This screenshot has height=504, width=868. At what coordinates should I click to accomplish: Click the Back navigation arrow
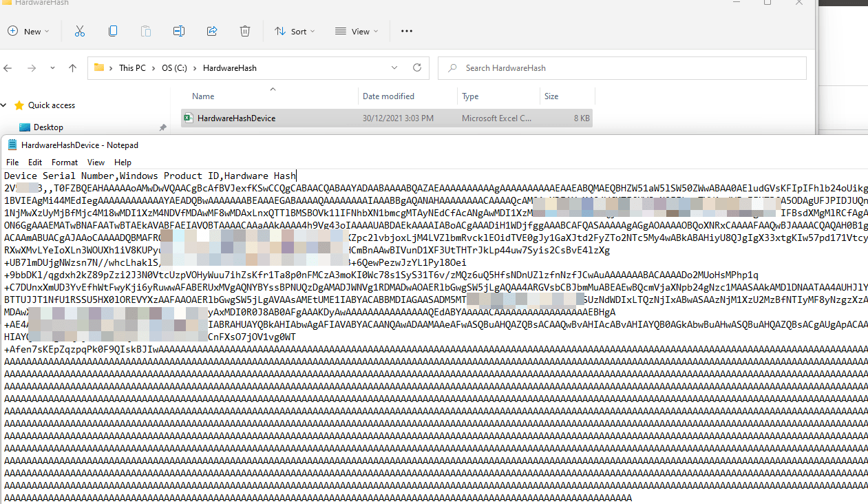[8, 68]
